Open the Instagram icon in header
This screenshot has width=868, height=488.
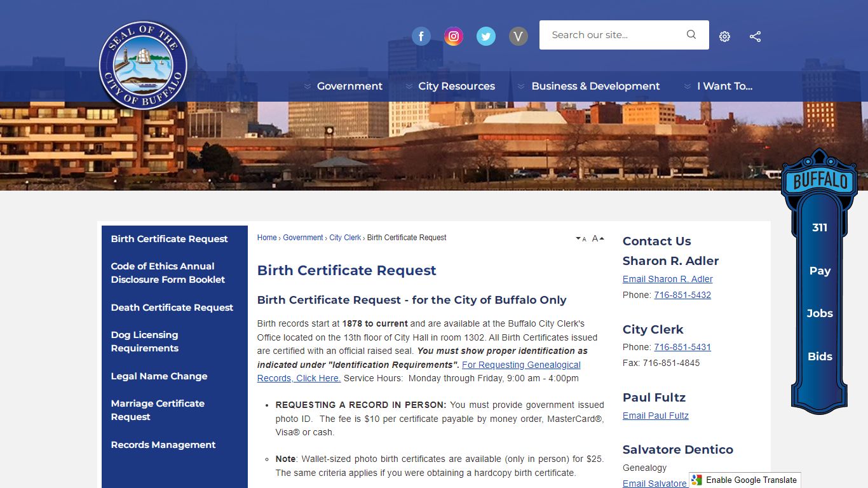point(453,36)
